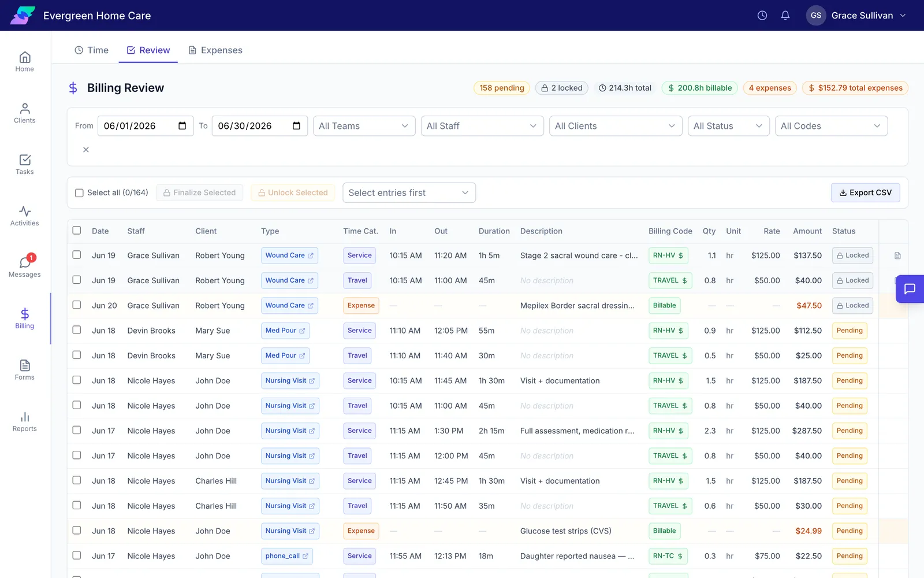Switch to the Time tab
924x578 pixels.
91,50
